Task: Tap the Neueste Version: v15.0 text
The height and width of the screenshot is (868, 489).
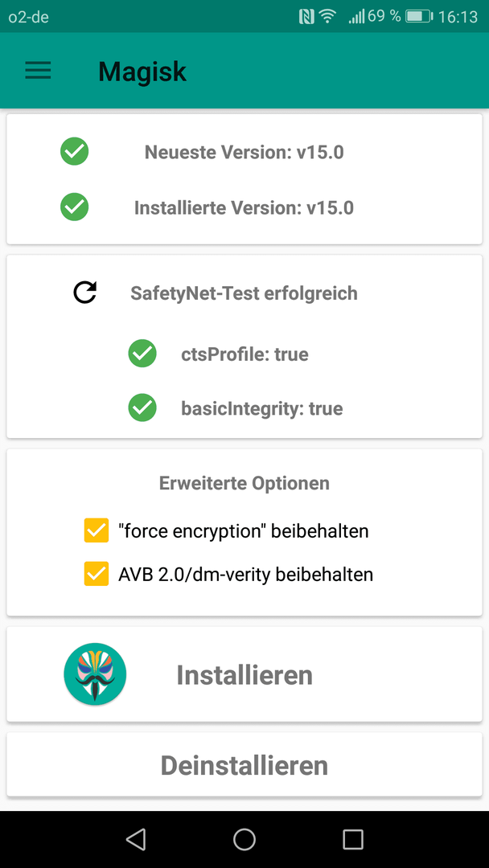Action: tap(244, 152)
